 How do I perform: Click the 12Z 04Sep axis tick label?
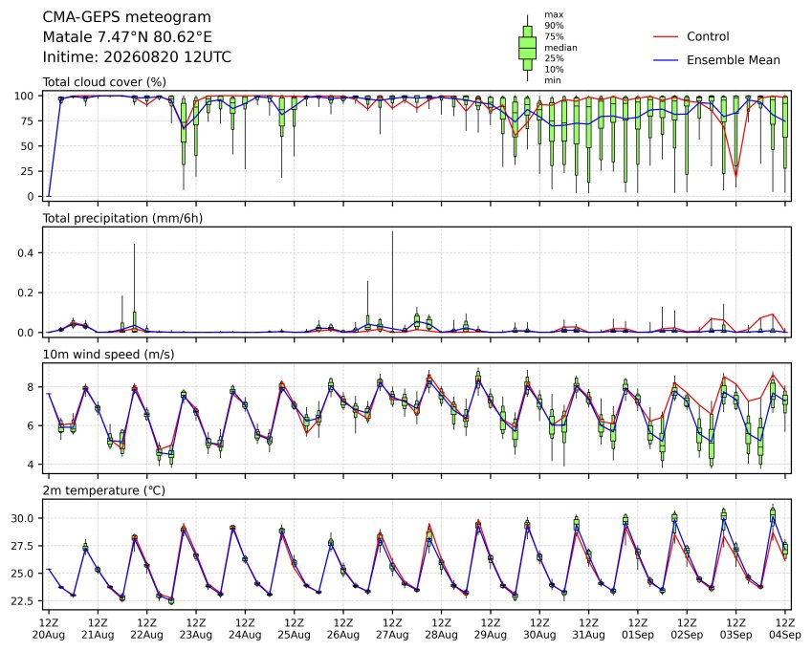pos(785,629)
